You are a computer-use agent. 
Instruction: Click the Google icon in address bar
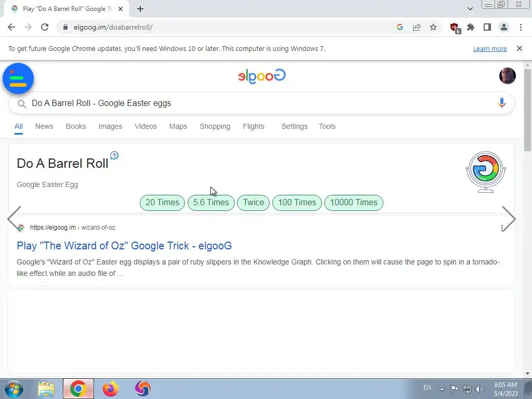click(400, 27)
